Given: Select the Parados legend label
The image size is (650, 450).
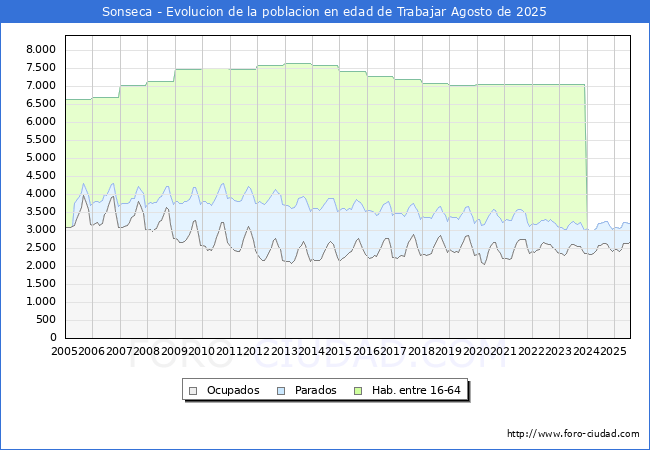Looking at the screenshot, I should tap(314, 390).
